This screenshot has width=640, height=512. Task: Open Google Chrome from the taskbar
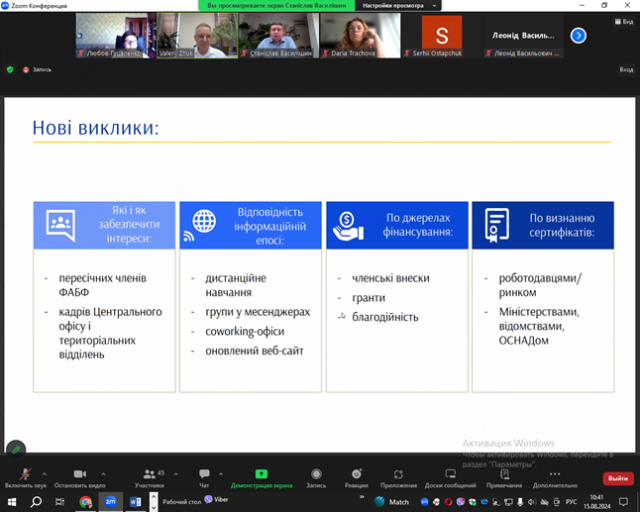pos(86,501)
